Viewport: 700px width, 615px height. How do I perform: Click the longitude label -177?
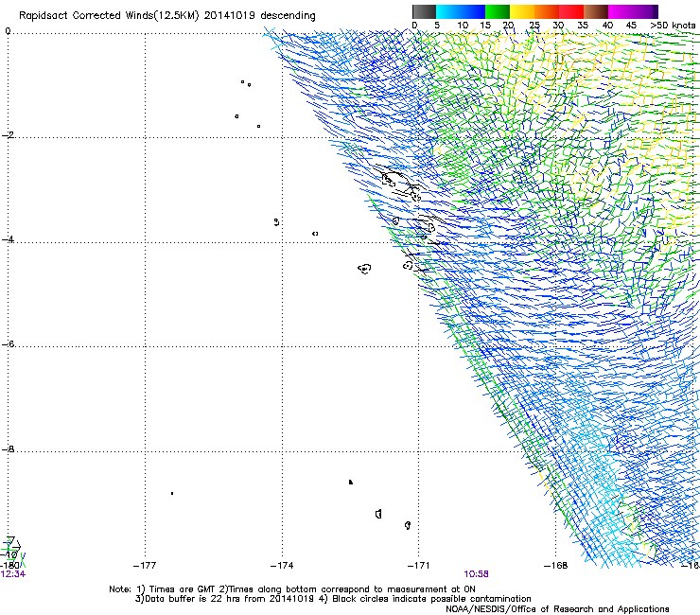(x=145, y=566)
